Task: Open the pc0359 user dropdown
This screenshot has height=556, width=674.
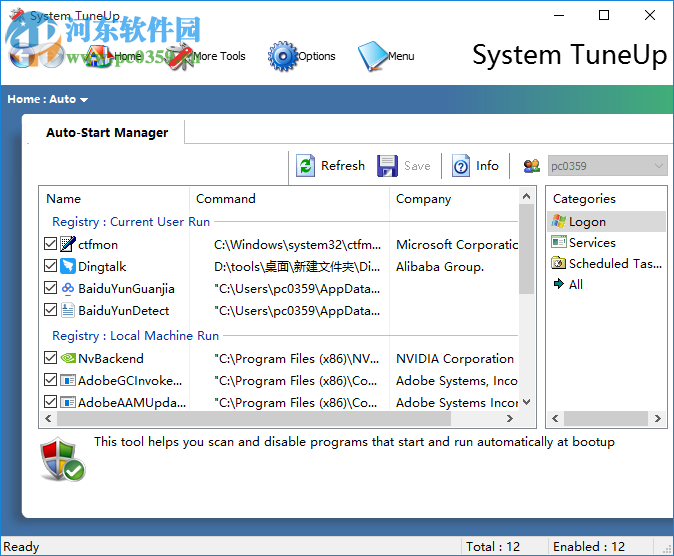Action: coord(607,166)
